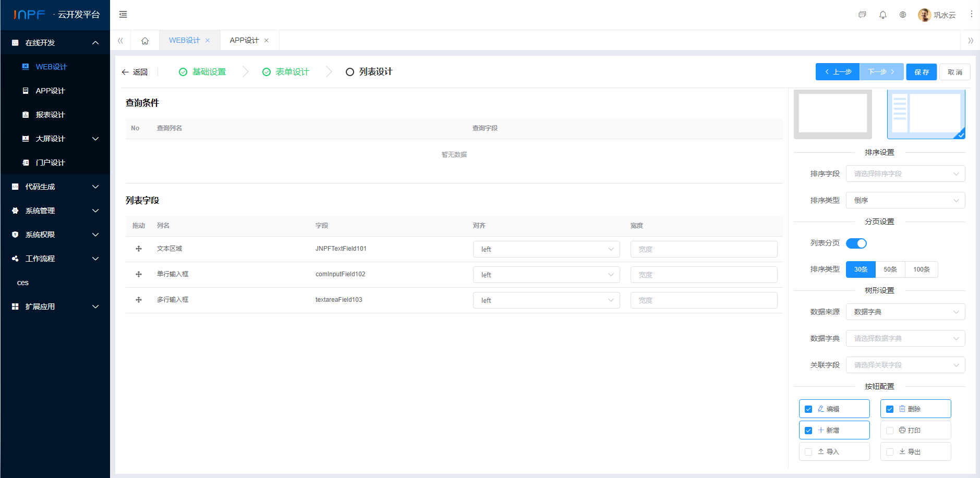Click the 系统管理 gear icon
Viewport: 980px width, 478px height.
(x=15, y=211)
